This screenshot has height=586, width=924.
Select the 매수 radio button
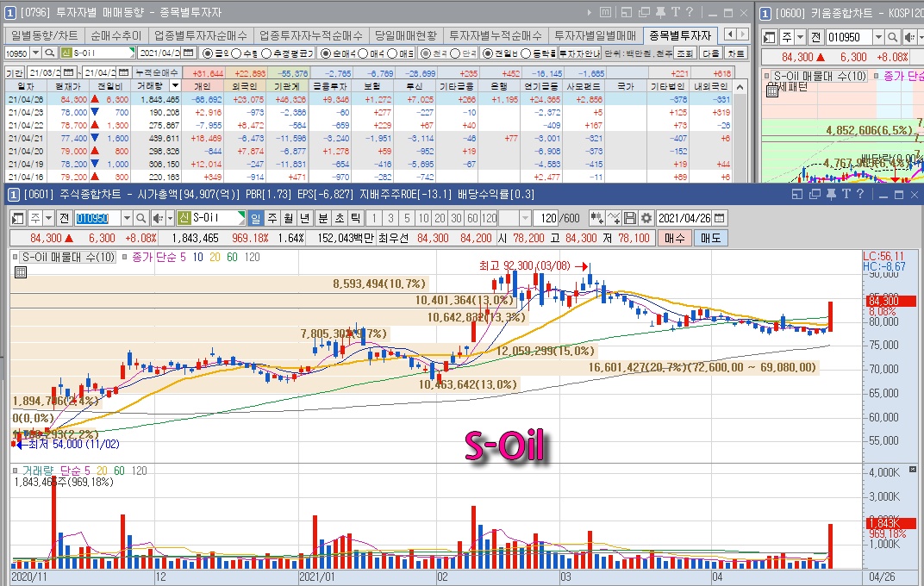click(x=364, y=53)
